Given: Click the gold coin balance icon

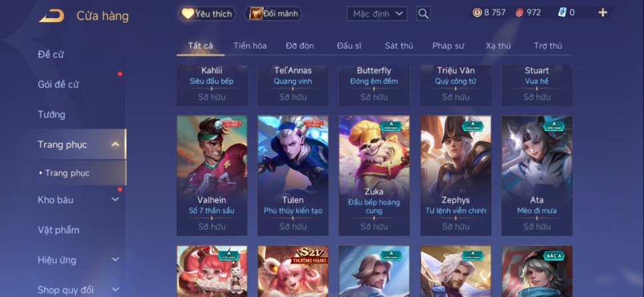Looking at the screenshot, I should point(477,13).
